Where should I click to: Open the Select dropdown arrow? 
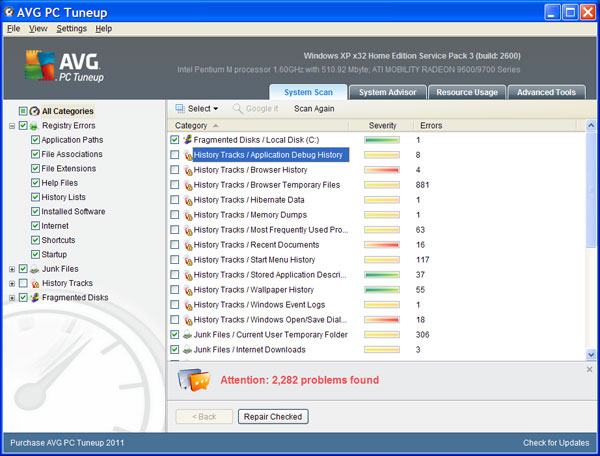pyautogui.click(x=216, y=109)
